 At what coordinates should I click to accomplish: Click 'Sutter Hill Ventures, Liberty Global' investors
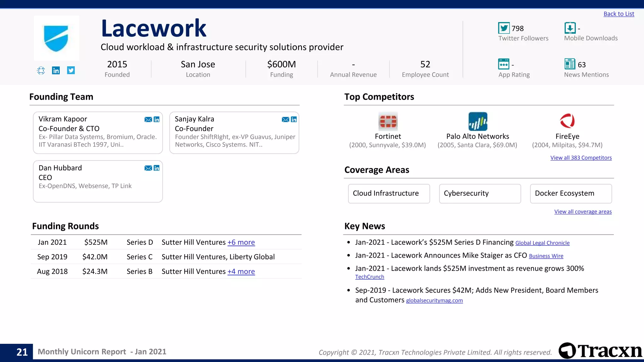click(218, 257)
